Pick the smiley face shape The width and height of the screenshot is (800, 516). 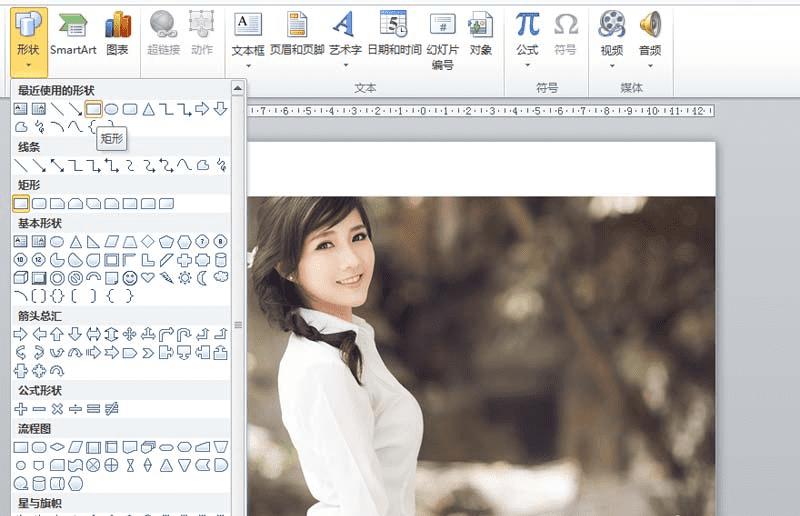point(130,278)
